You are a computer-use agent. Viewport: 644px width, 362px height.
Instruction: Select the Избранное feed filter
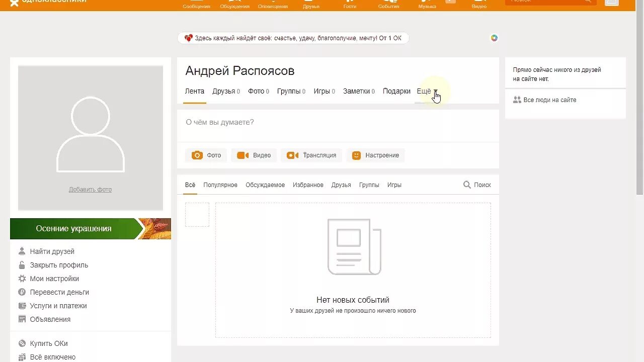point(308,185)
